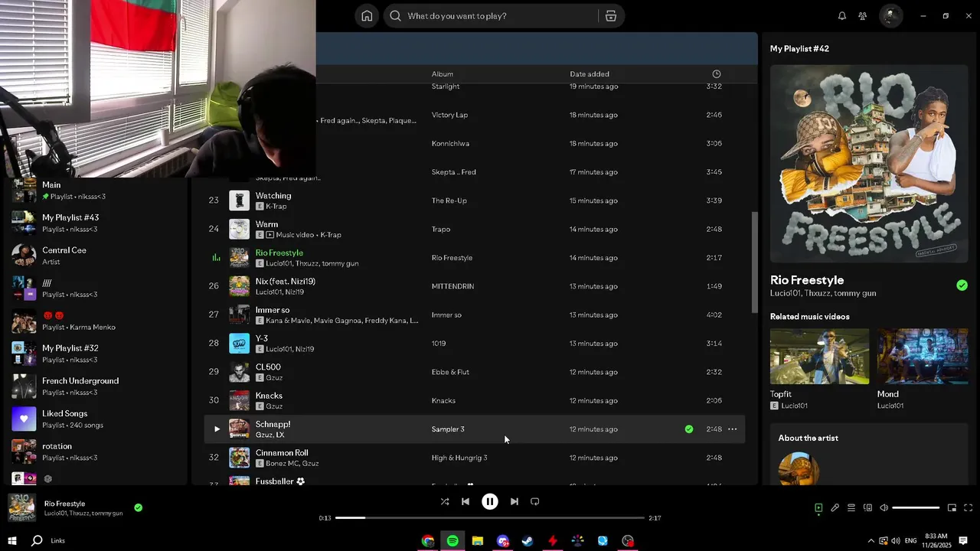The height and width of the screenshot is (551, 980).
Task: Launch Google Chrome from the taskbar
Action: click(428, 541)
